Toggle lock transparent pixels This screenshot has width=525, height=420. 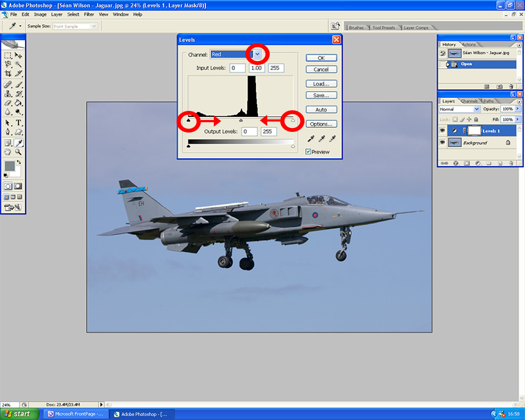pyautogui.click(x=455, y=119)
